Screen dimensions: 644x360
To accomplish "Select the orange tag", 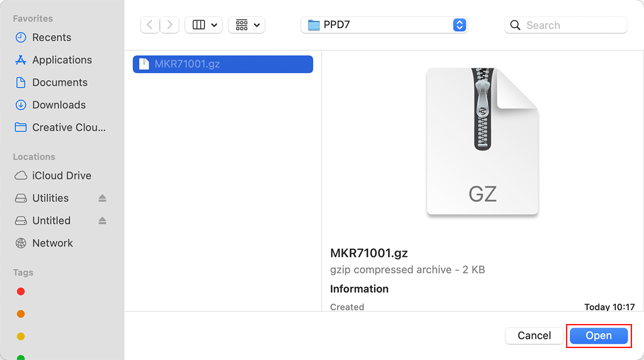I will 21,314.
